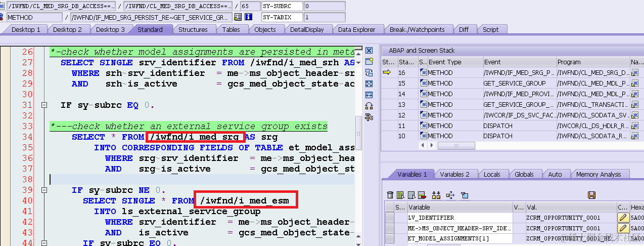Click the yellow sort-blocks icon in Variables toolbar
The height and width of the screenshot is (246, 644).
click(436, 195)
